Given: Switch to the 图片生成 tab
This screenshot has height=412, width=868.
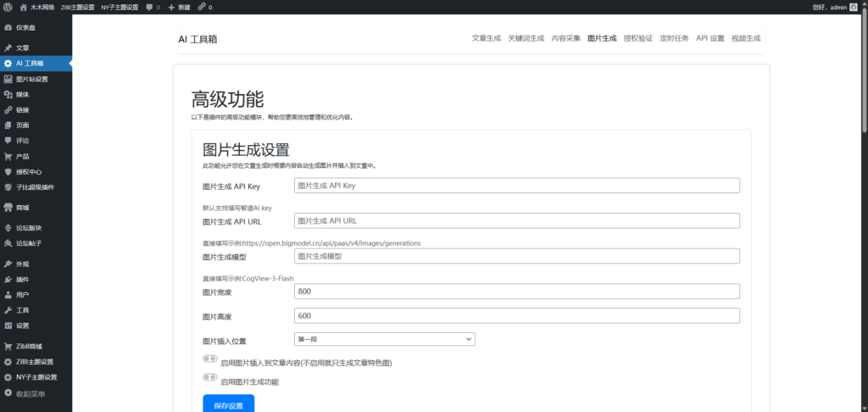Looking at the screenshot, I should click(x=602, y=38).
